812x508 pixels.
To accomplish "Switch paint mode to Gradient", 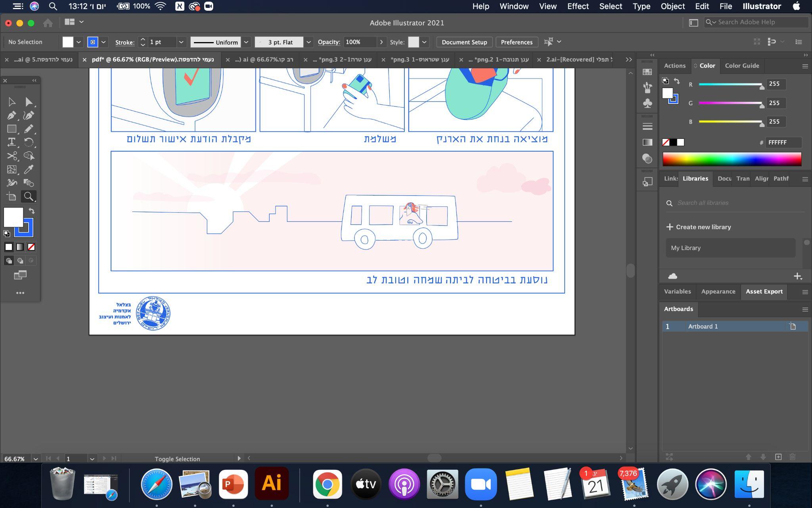I will click(20, 247).
